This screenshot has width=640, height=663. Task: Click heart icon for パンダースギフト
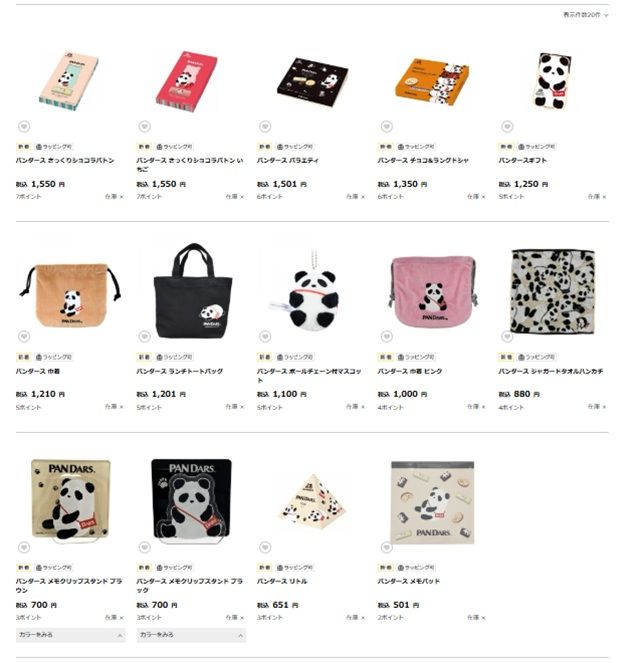coord(507,126)
